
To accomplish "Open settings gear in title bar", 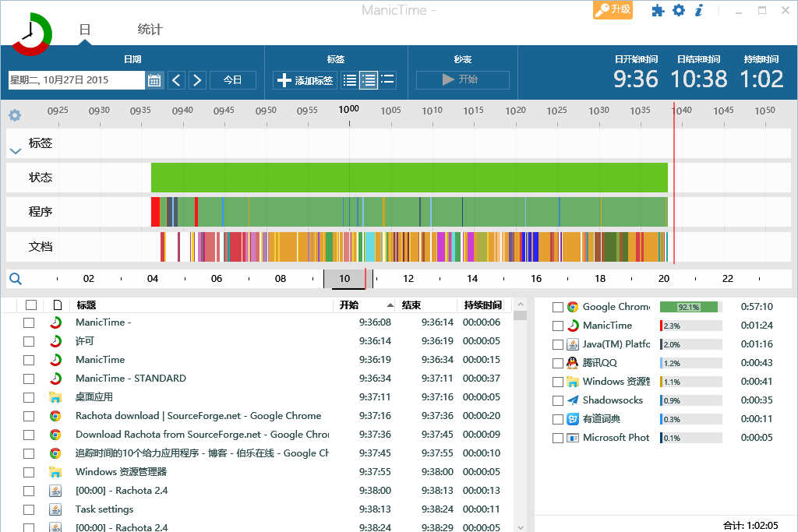I will [679, 10].
